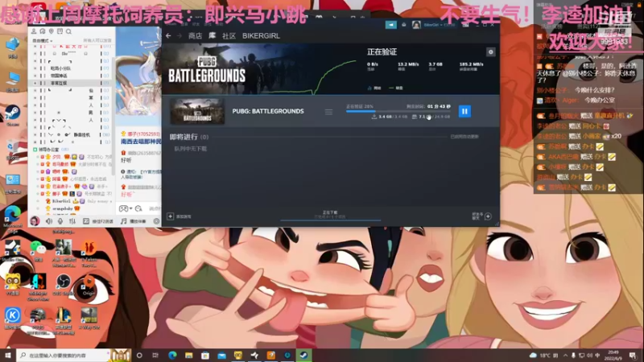Click the PUBG verification progress bar
Viewport: 644px width, 362px height.
coord(398,111)
